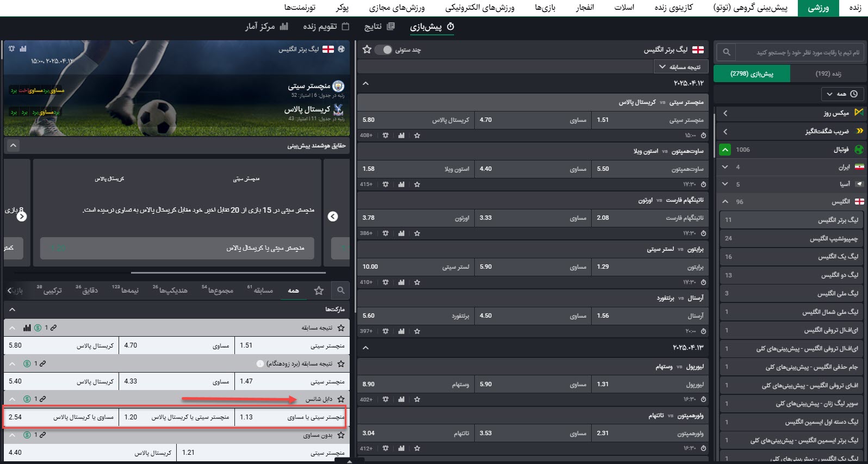The width and height of the screenshot is (868, 464).
Task: Click the team search input field
Action: coord(799,52)
